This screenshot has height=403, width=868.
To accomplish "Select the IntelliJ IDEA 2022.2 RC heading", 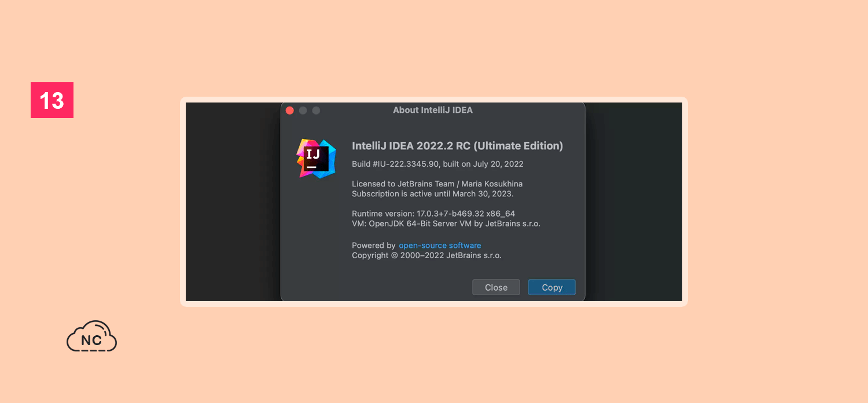I will tap(457, 146).
